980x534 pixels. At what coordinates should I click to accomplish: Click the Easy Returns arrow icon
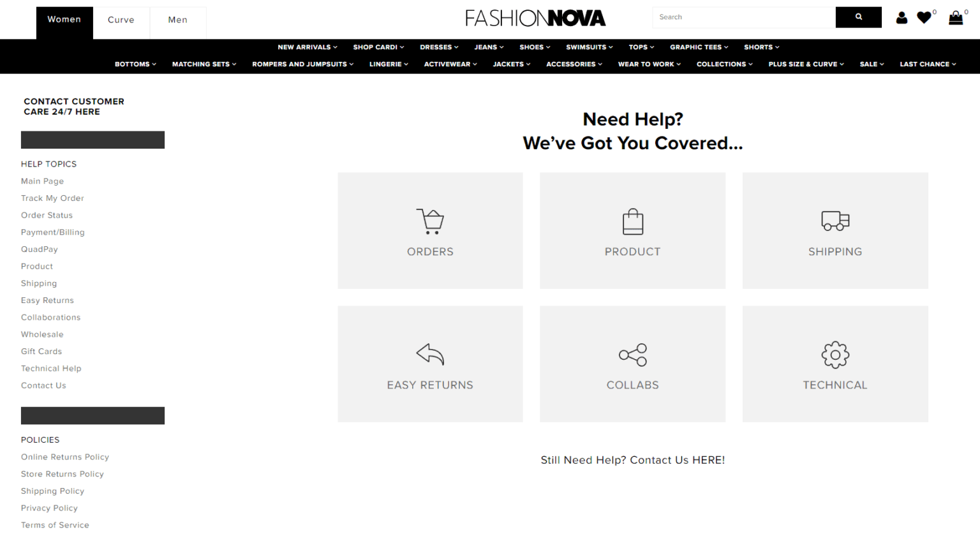[430, 355]
